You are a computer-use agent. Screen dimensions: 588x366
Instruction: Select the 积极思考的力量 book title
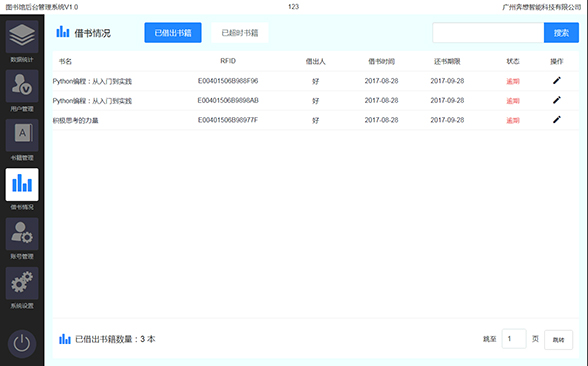[x=75, y=120]
